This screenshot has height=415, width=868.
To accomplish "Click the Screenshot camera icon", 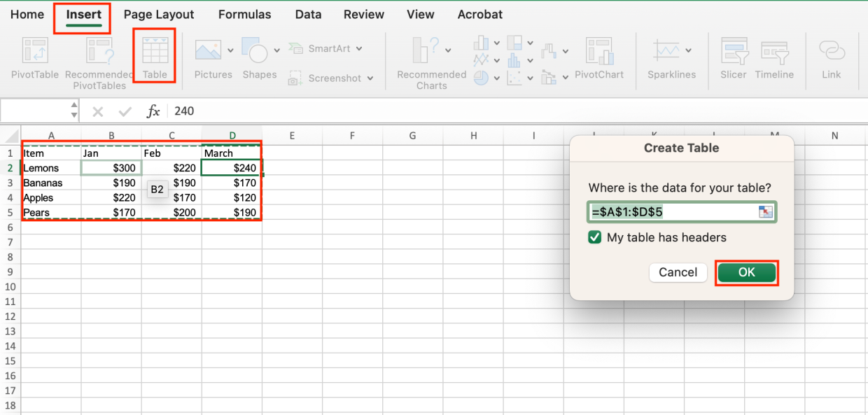I will tap(295, 78).
